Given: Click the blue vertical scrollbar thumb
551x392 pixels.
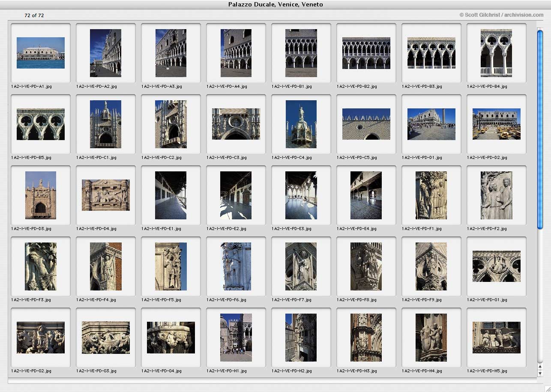Looking at the screenshot, I should click(x=540, y=129).
